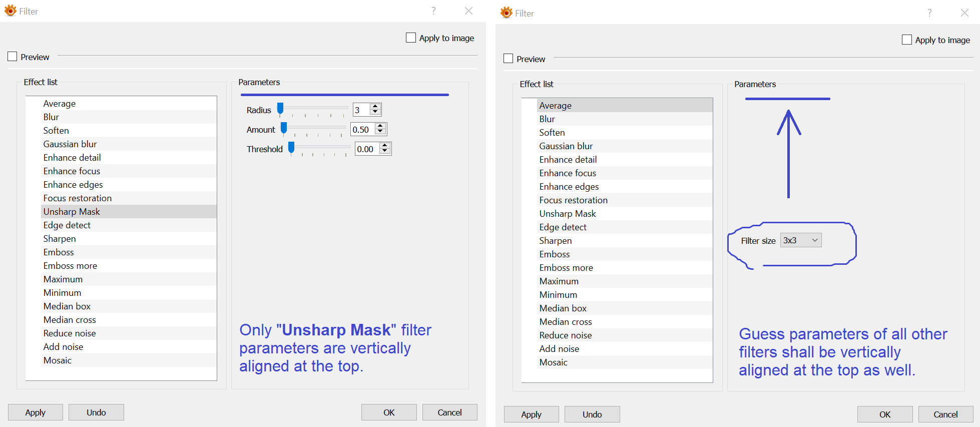
Task: Select Mosaic in the Unsharp Mask dialog's list
Action: tap(129, 360)
